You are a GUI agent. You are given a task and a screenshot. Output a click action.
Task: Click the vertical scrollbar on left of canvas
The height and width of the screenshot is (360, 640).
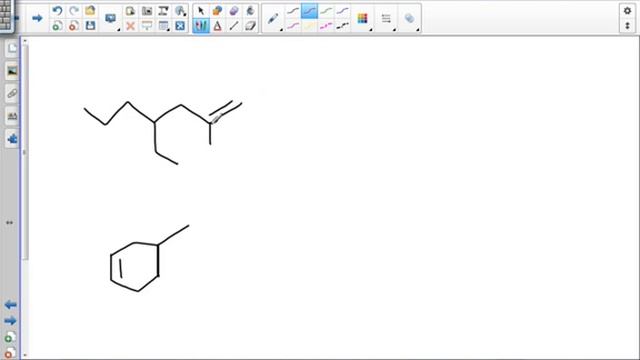pos(25,153)
